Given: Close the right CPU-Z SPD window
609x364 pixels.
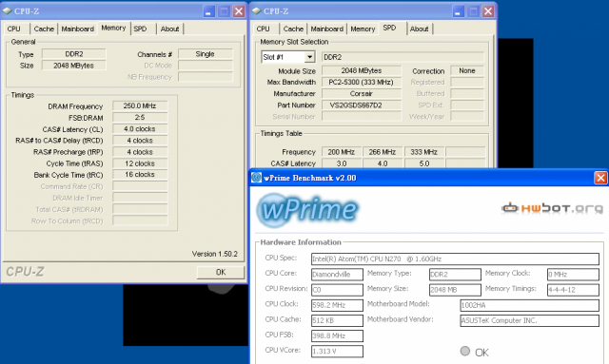Looking at the screenshot, I should click(x=488, y=11).
